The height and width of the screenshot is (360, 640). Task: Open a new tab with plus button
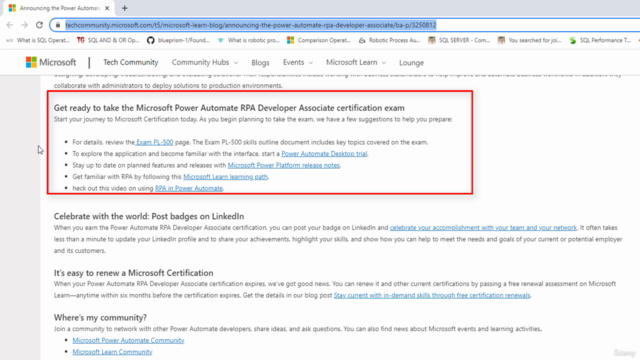tap(124, 8)
